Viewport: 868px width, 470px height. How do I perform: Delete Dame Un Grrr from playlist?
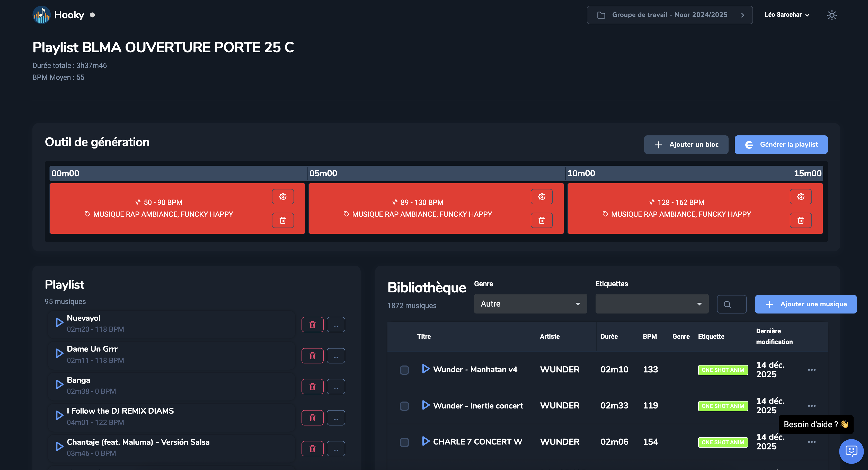(x=312, y=356)
